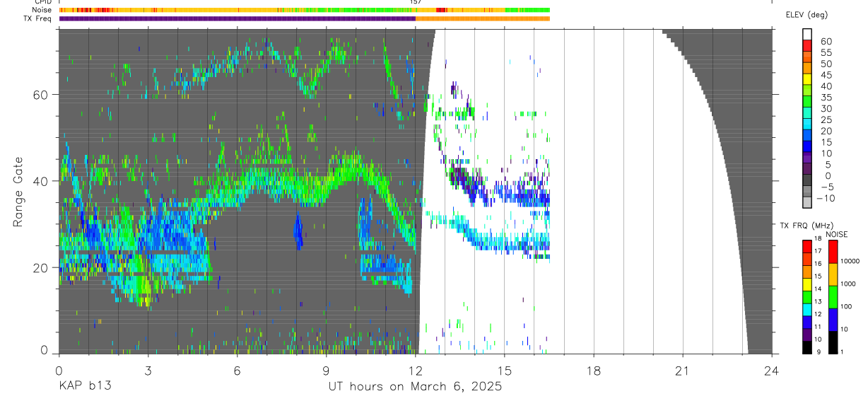Click the purple portion of the TX Freq strip
The height and width of the screenshot is (401, 868).
click(x=237, y=18)
